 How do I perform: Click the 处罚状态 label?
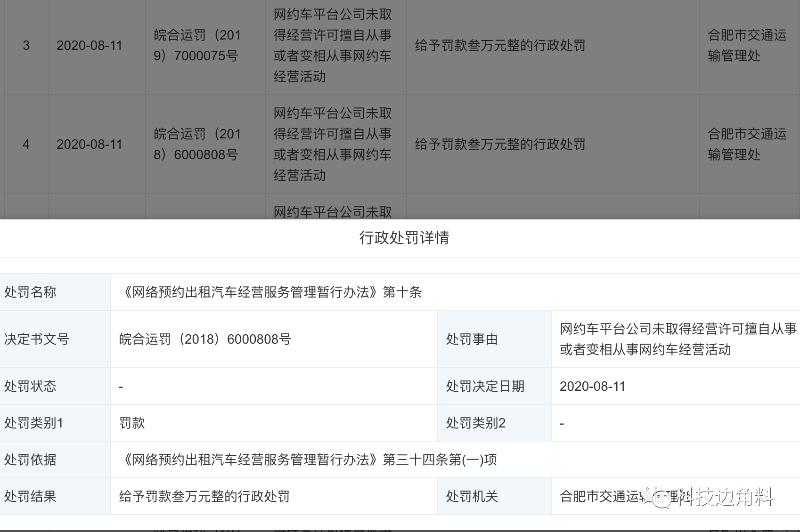pyautogui.click(x=31, y=387)
